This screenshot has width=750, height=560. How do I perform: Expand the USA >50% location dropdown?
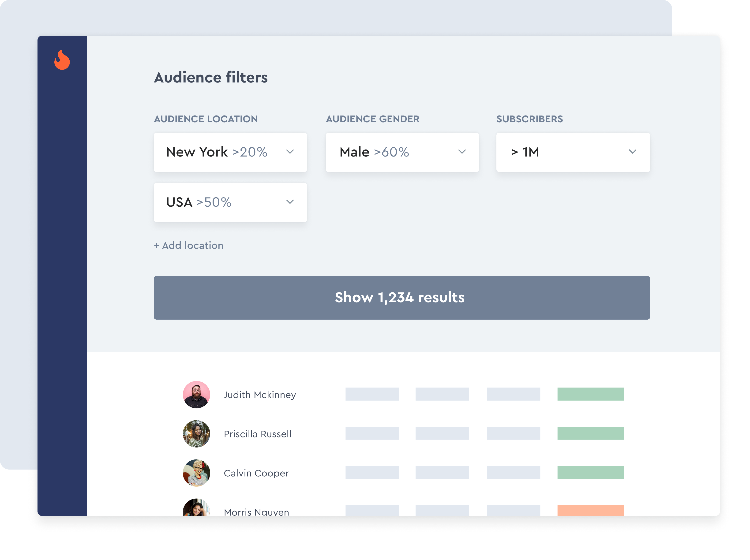[x=230, y=202]
